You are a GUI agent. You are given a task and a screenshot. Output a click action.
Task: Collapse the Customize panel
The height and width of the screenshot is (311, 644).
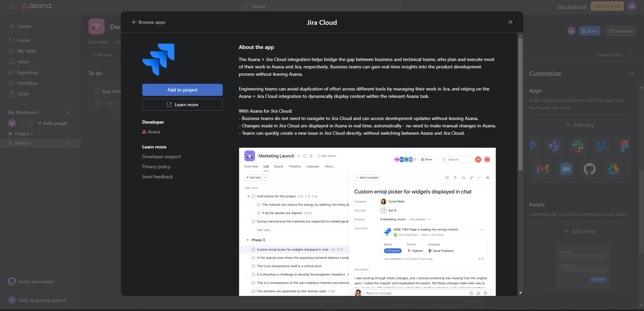[x=632, y=73]
